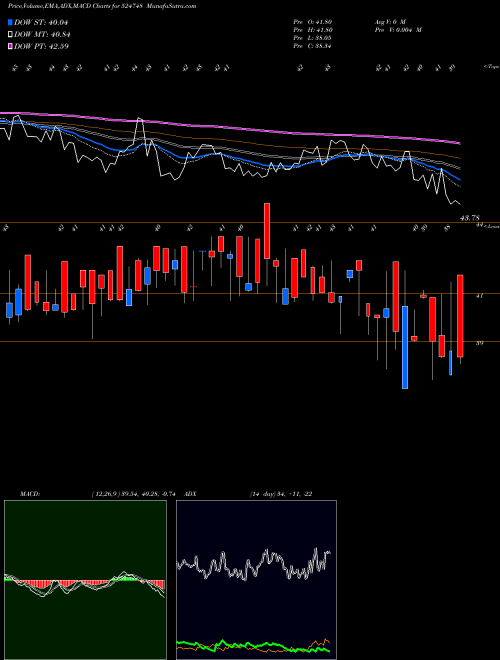The width and height of the screenshot is (500, 660).
Task: Click the magenta DOW PT legend swatch
Action: (11, 47)
